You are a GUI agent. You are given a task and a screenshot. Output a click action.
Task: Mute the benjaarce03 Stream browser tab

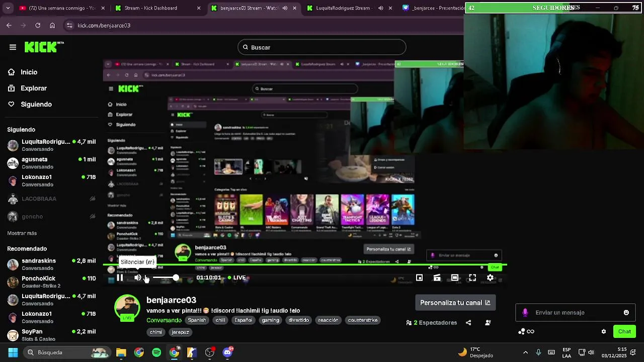[285, 8]
